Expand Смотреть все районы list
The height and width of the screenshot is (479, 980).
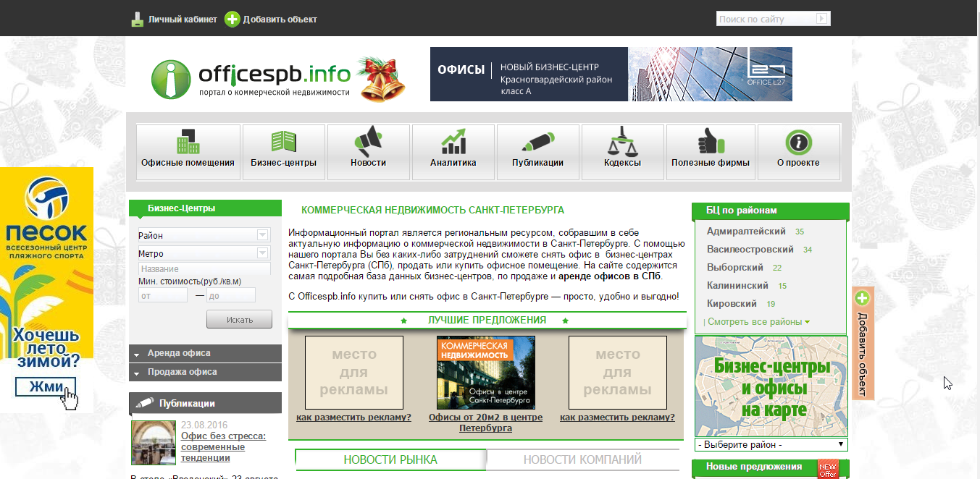(758, 321)
